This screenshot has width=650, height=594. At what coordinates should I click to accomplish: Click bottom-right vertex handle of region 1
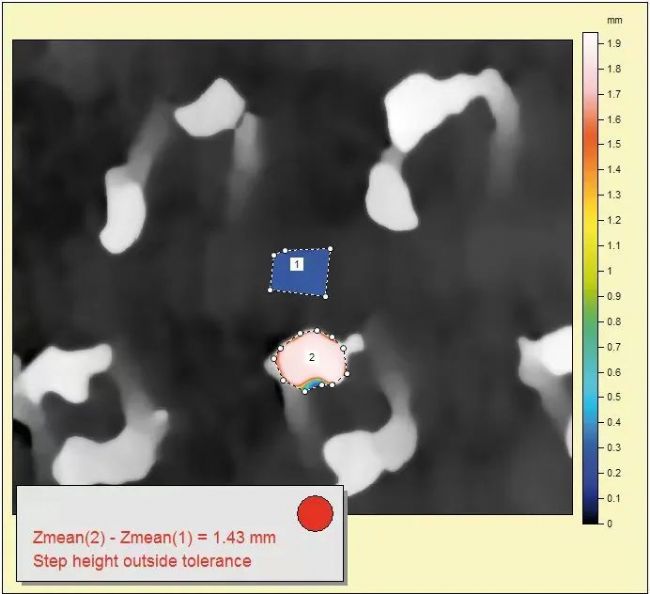[x=325, y=296]
